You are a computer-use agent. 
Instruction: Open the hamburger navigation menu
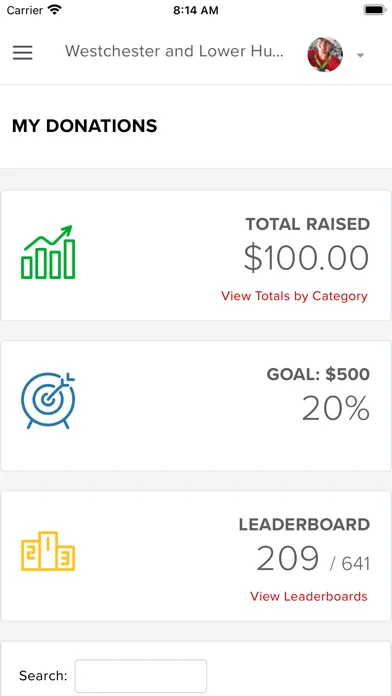tap(22, 53)
